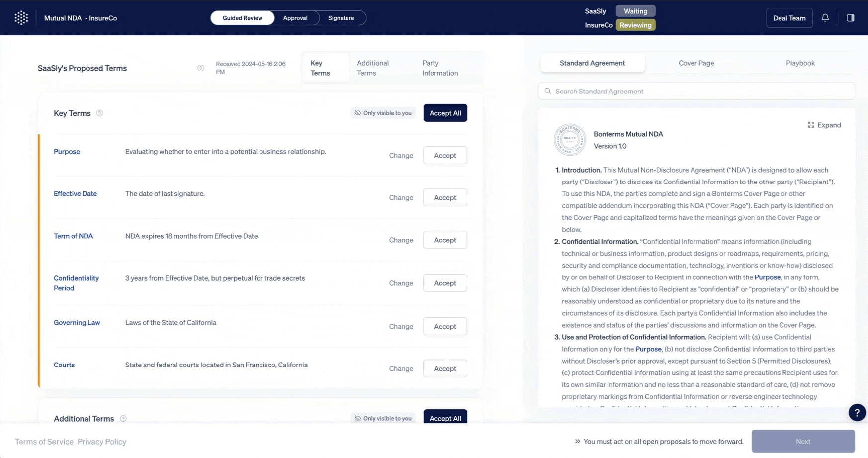Image resolution: width=868 pixels, height=458 pixels.
Task: Click help icon beside SaaSly's Proposed Terms
Action: (x=201, y=68)
